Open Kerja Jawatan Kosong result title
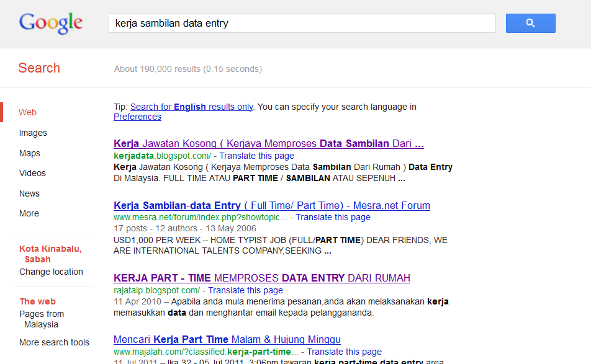This screenshot has height=364, width=591. [x=269, y=143]
